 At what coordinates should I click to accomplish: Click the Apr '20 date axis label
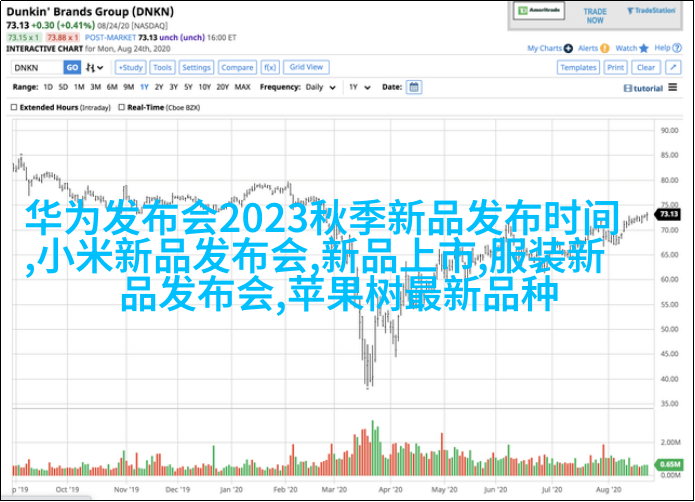pyautogui.click(x=390, y=490)
